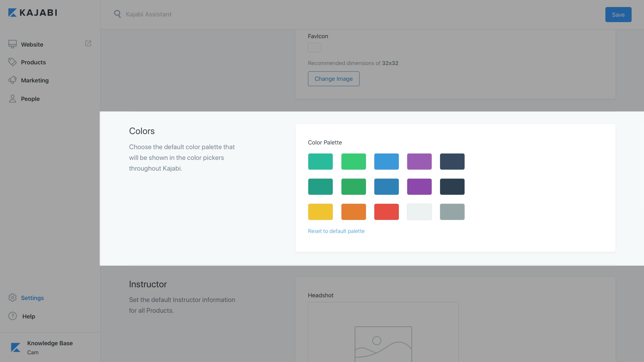Pick the light purple color swatch

click(x=419, y=162)
